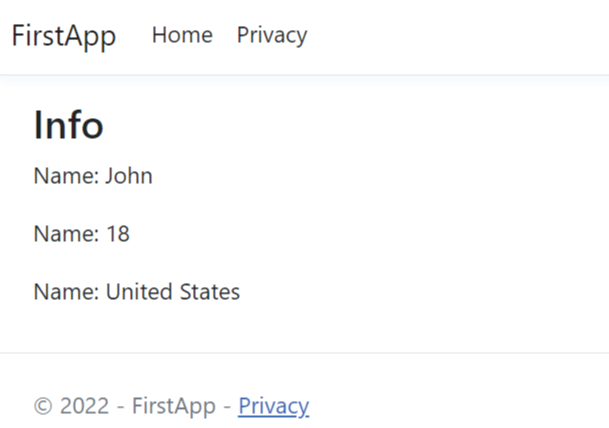Click the word States in the third line

[x=210, y=292]
